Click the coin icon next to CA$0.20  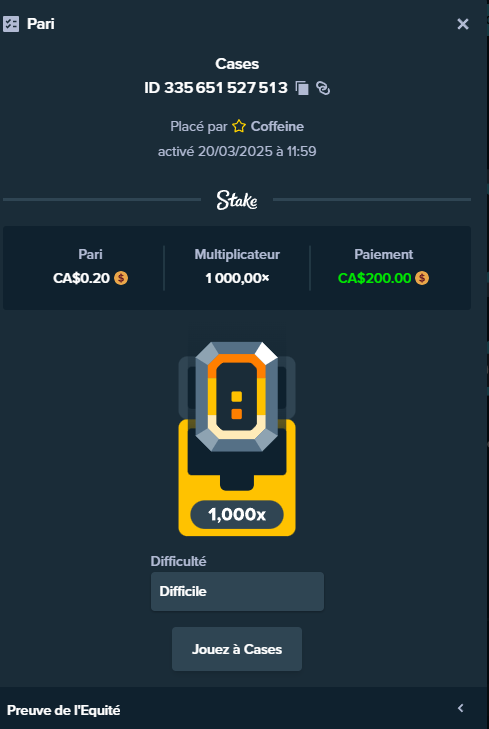click(121, 278)
